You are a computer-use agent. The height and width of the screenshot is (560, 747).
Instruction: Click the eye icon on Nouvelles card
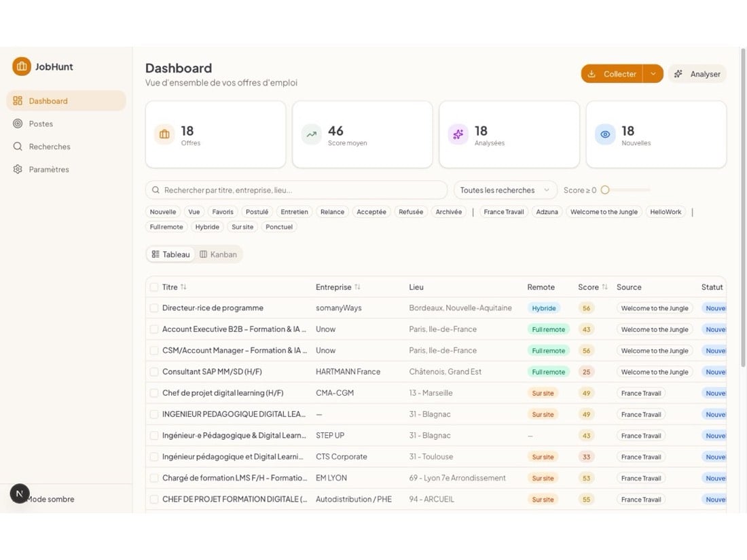tap(605, 134)
